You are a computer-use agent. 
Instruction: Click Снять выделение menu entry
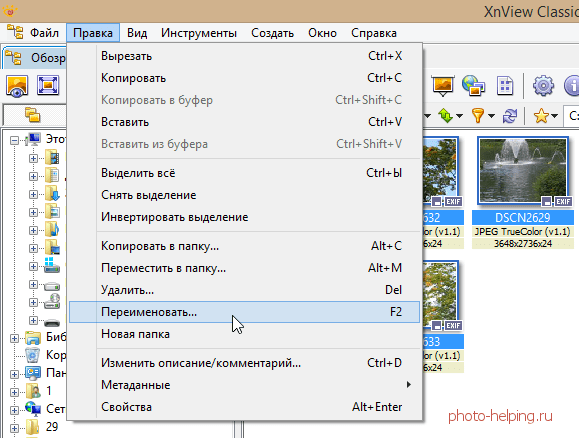(244, 195)
